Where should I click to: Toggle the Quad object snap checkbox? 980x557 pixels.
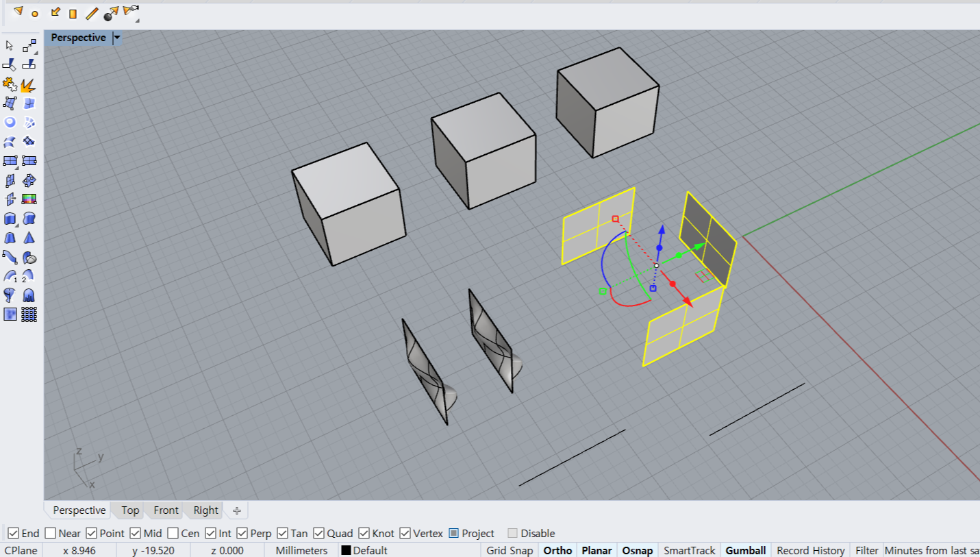319,533
